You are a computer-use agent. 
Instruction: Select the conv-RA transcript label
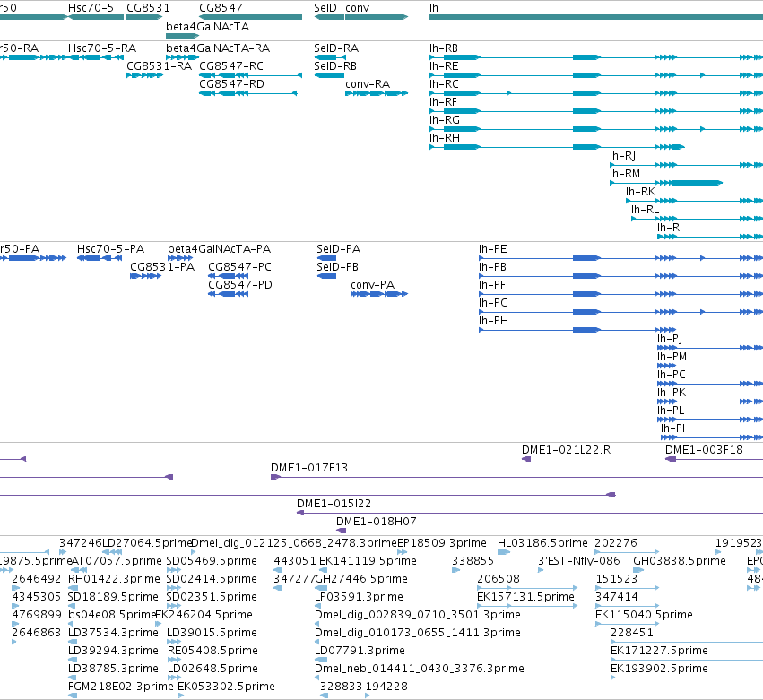(x=368, y=83)
